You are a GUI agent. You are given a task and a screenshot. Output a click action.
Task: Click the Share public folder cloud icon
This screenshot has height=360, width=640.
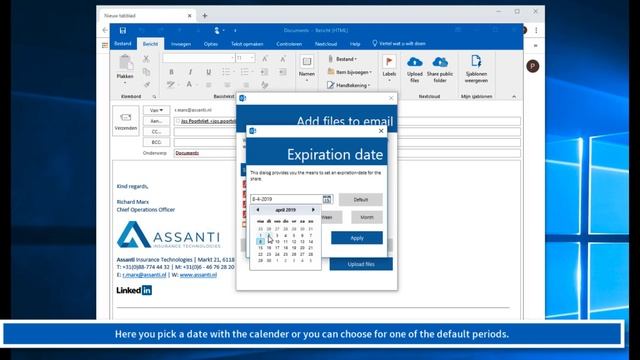tap(440, 69)
